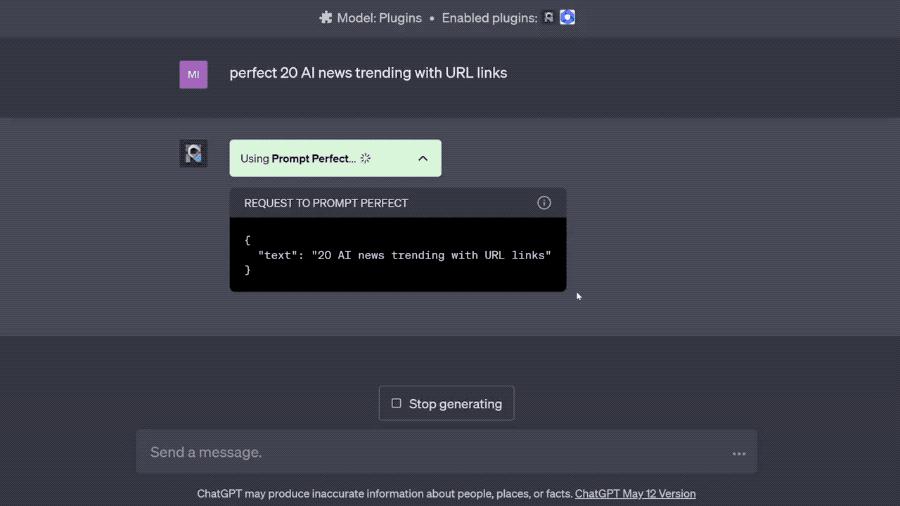Click the purple MI user avatar
The image size is (900, 506).
tap(193, 74)
